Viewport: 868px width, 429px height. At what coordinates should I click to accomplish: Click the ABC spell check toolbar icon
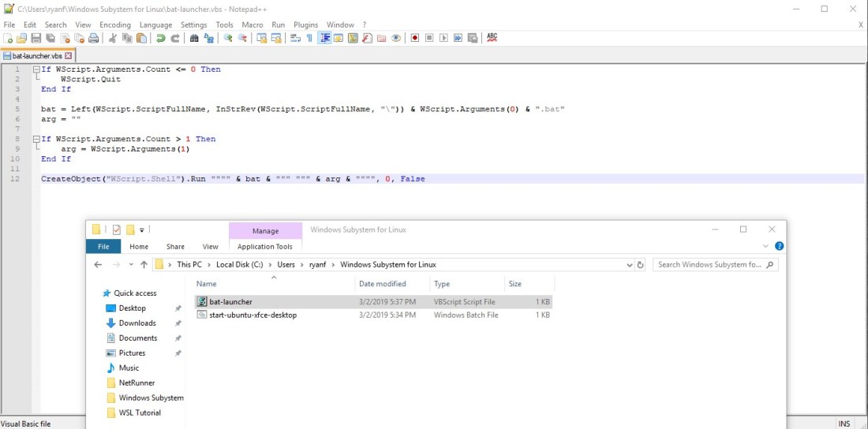492,38
